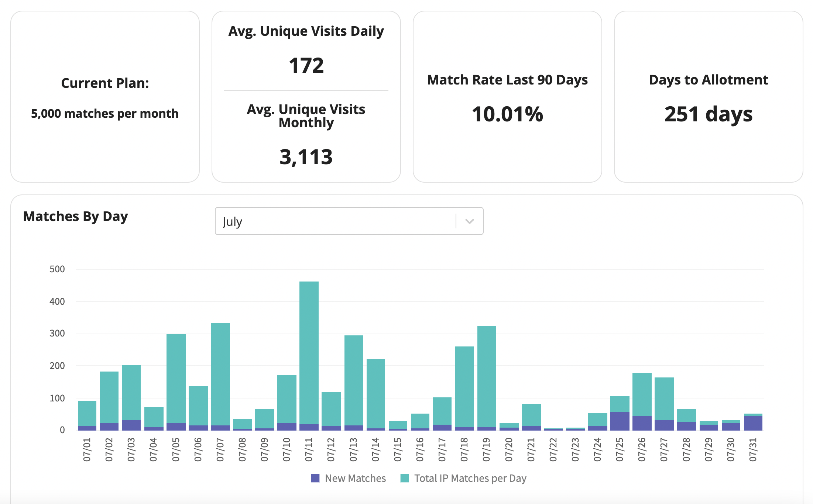Click the 07/01 x-axis date label
Viewport: 813px width, 504px height.
87,450
